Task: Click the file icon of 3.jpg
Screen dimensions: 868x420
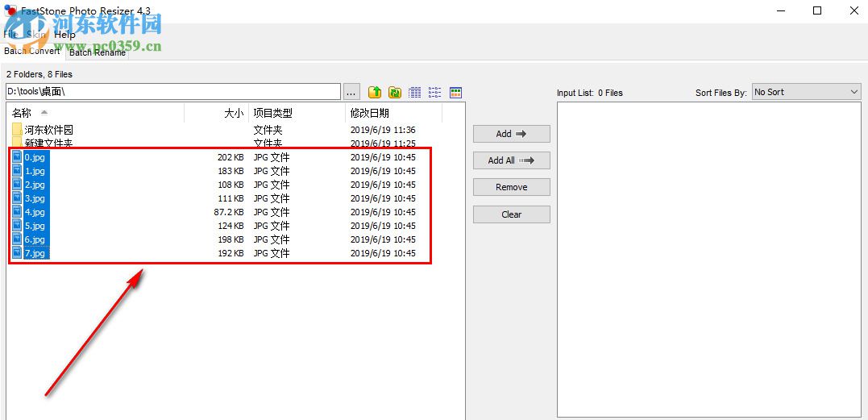Action: (17, 198)
